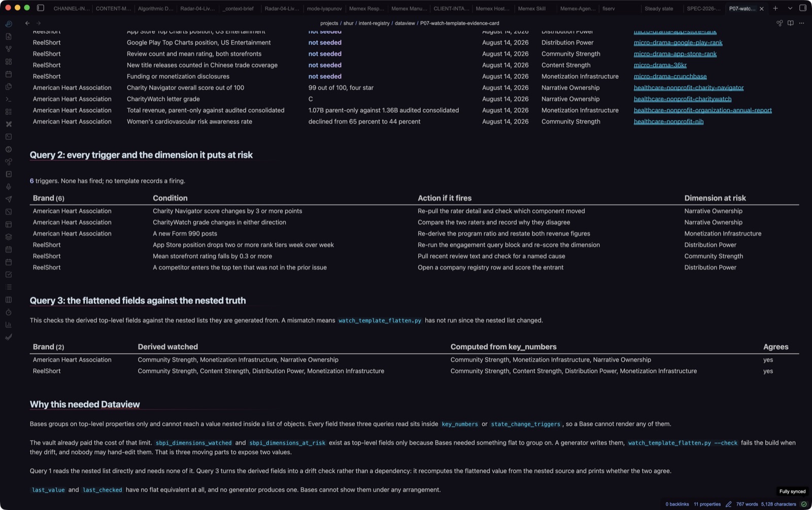Image resolution: width=812 pixels, height=510 pixels.
Task: Switch to reading view book icon
Action: tap(791, 23)
